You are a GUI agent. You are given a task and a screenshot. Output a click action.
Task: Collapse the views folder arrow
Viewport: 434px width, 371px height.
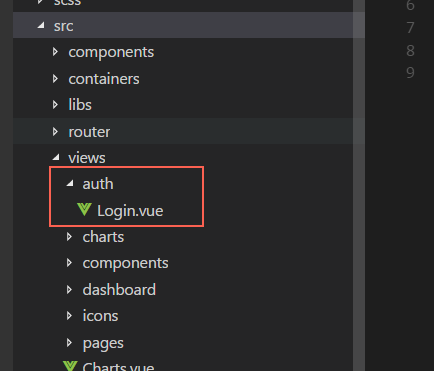[56, 157]
